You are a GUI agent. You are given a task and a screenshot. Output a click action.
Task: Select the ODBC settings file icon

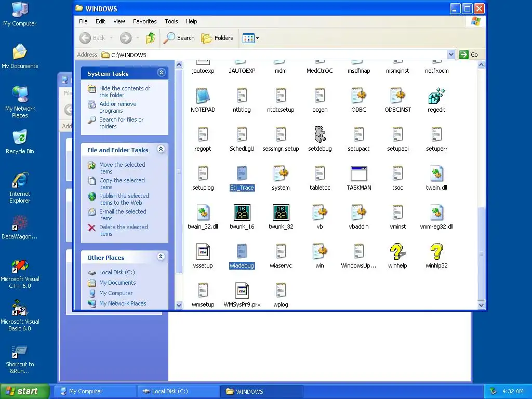tap(358, 96)
